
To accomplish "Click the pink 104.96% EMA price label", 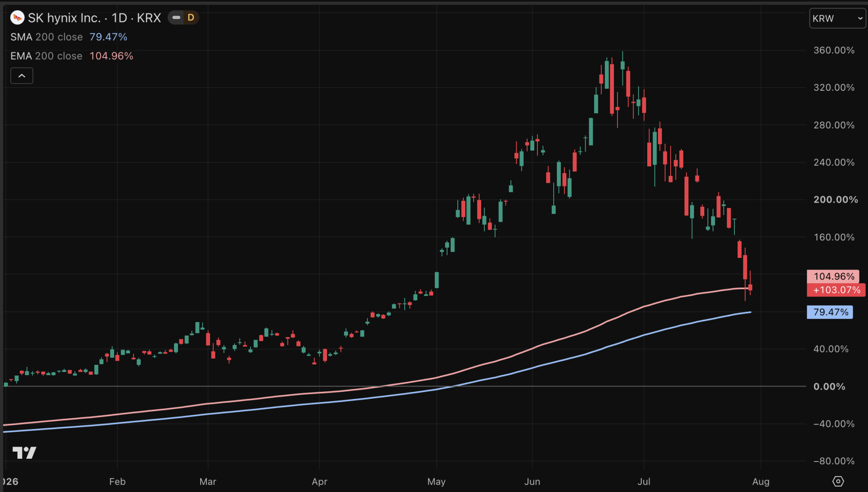I will 833,276.
